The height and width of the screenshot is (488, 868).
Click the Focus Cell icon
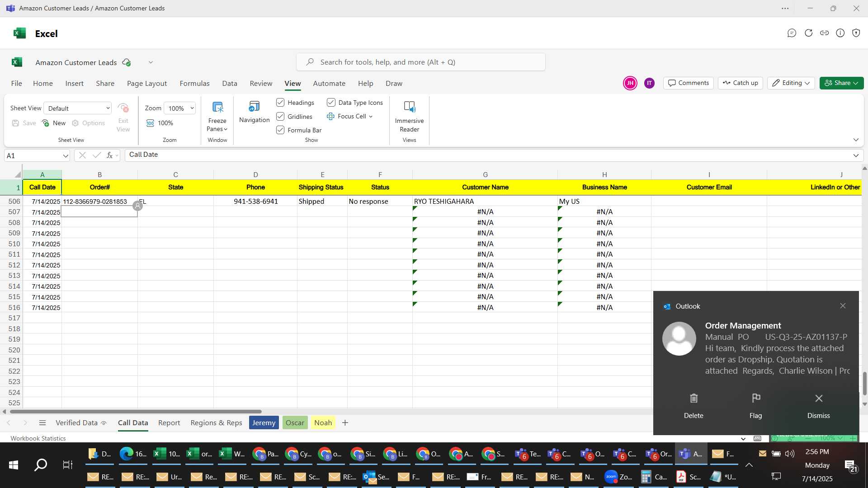click(x=330, y=117)
